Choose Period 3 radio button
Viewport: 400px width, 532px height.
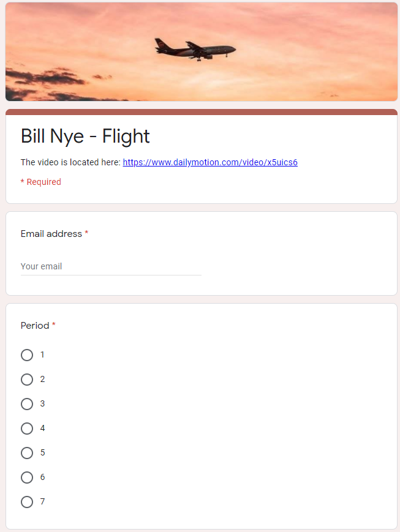[27, 404]
